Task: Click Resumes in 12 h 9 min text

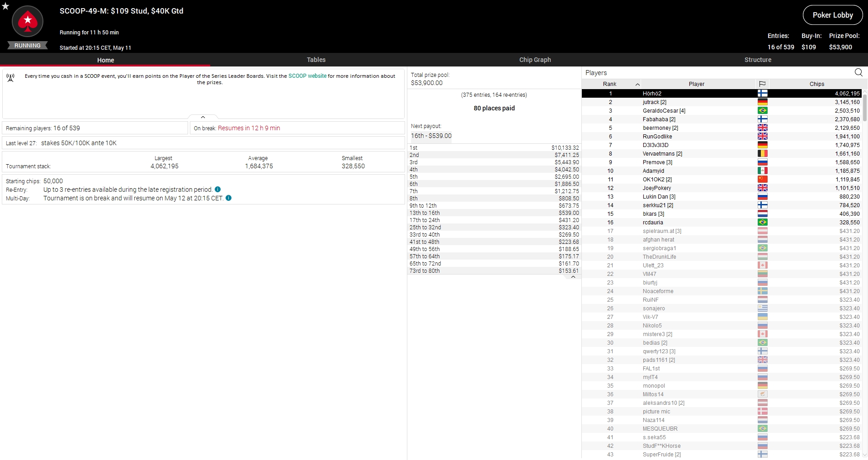Action: (x=249, y=128)
